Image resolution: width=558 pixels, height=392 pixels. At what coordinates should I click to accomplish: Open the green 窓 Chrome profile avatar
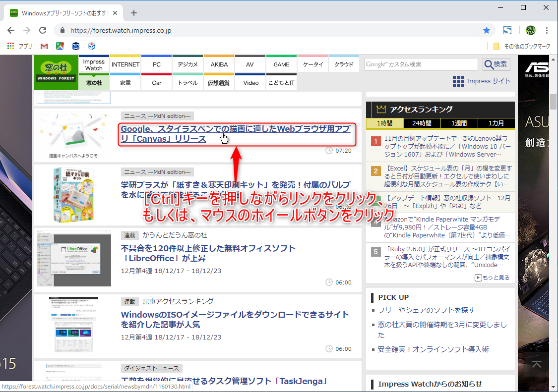[531, 30]
